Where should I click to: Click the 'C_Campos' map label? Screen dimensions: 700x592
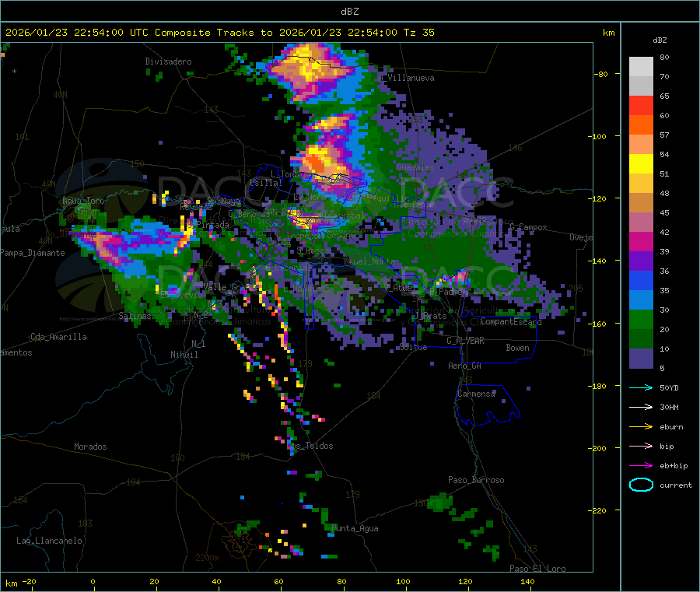pyautogui.click(x=529, y=227)
